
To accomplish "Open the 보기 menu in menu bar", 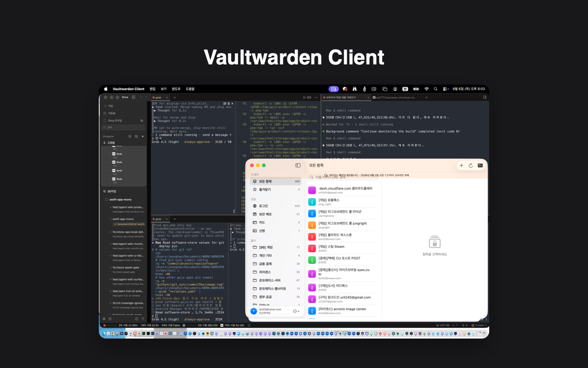I will pos(164,89).
